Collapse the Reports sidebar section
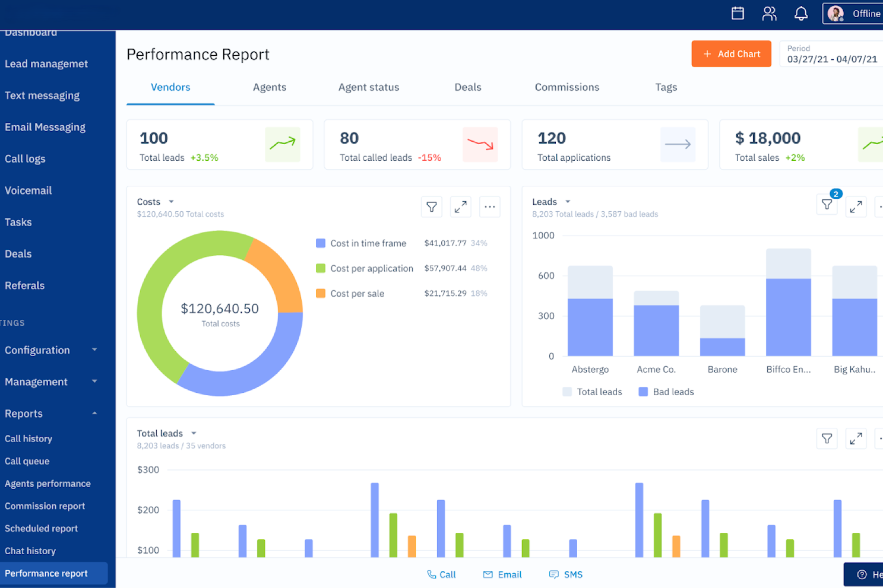The height and width of the screenshot is (588, 883). click(x=49, y=414)
